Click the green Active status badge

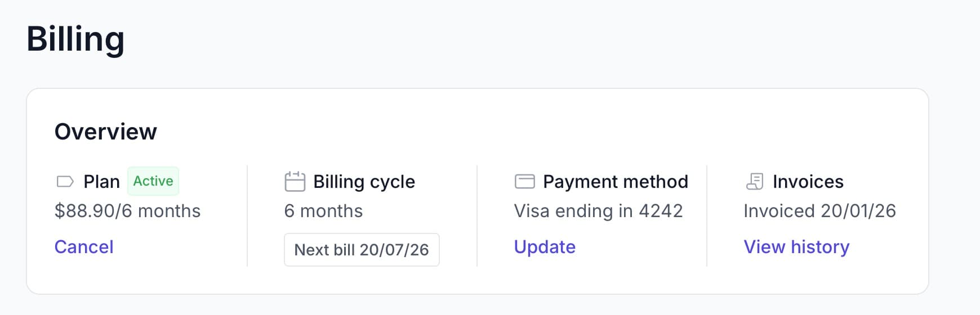(x=153, y=181)
